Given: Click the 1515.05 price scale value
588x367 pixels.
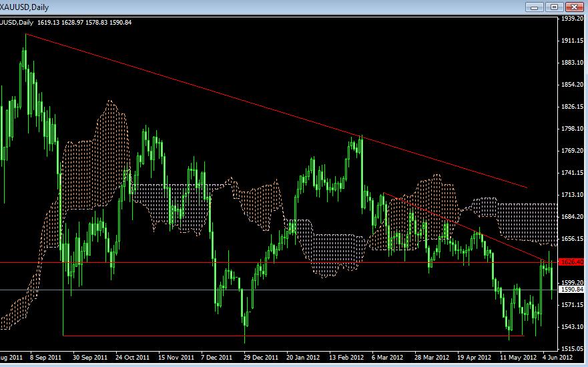Looking at the screenshot, I should [572, 349].
